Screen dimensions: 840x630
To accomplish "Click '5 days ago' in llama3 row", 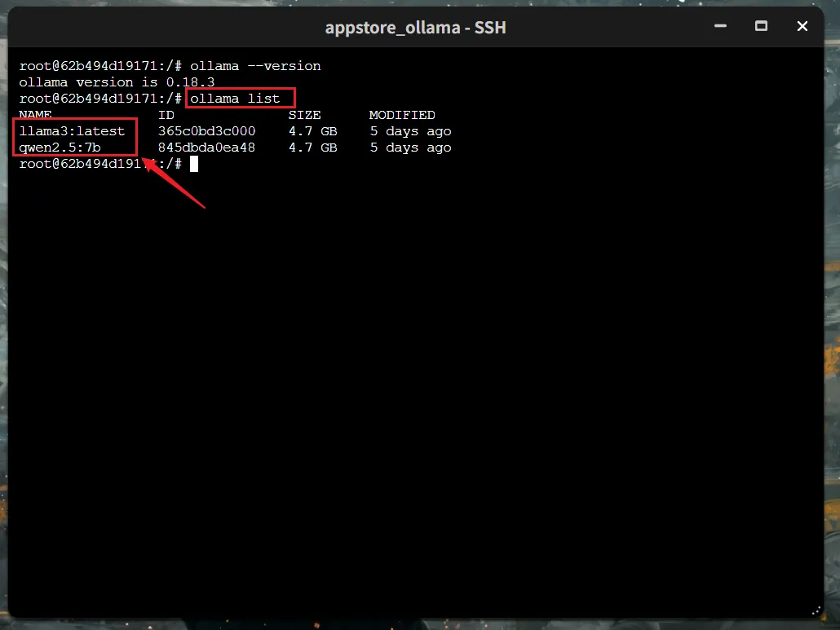I will 410,131.
